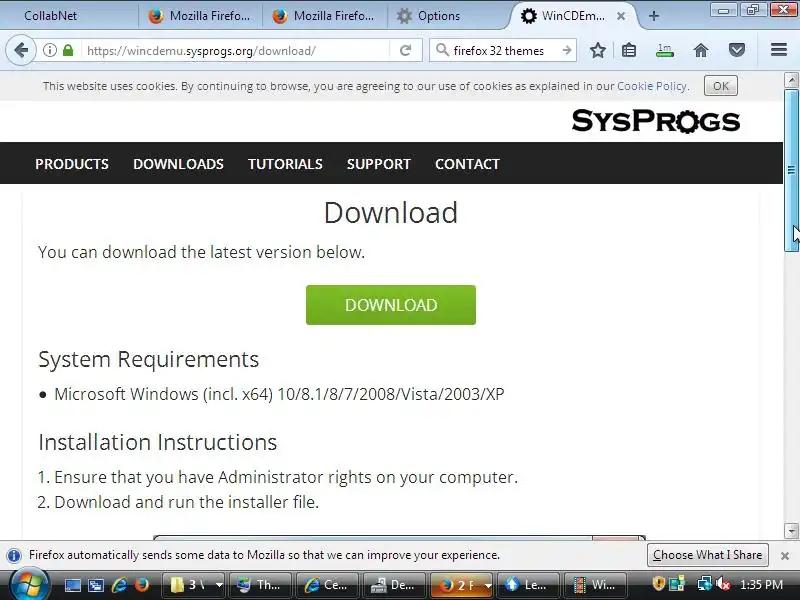Open the 'Wi...' taskbar button
The image size is (800, 600).
click(x=595, y=585)
